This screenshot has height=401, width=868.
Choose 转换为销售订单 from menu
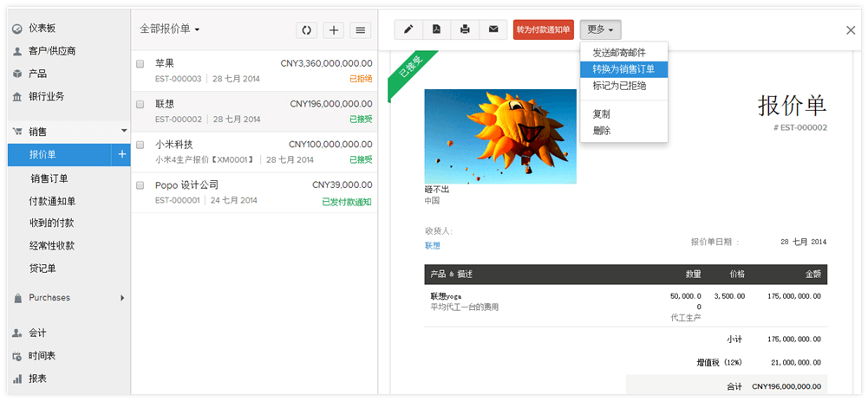(623, 69)
